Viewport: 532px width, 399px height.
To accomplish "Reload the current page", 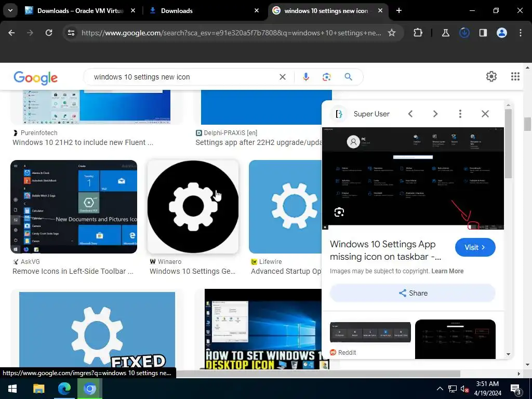I will coord(49,33).
